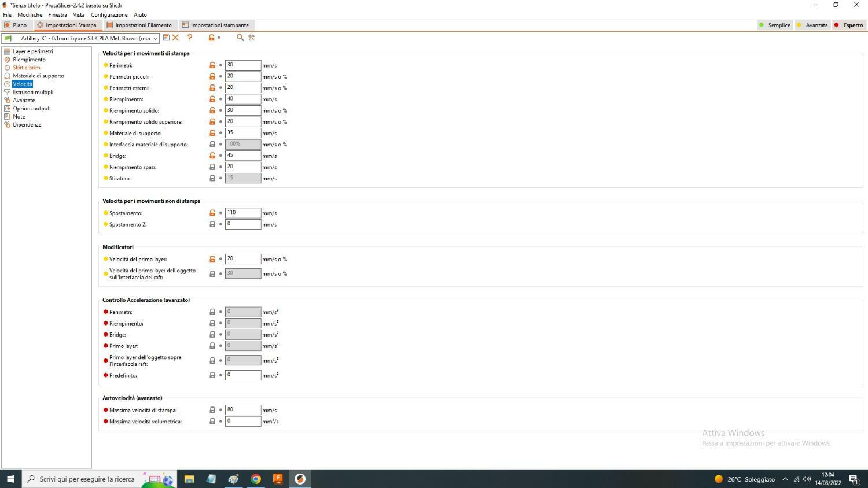Open Skirt e brim settings page
The image size is (868, 488).
click(27, 68)
